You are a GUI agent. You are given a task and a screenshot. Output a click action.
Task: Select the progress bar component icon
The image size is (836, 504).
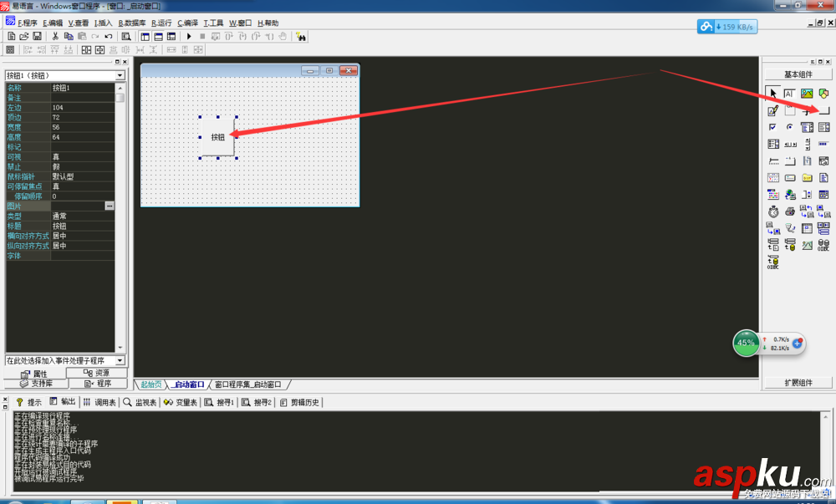[x=823, y=144]
